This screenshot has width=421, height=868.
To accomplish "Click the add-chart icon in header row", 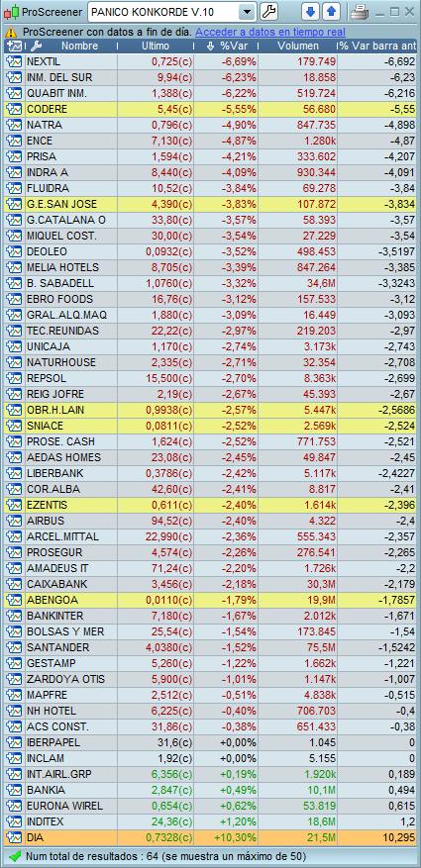I will pyautogui.click(x=13, y=47).
